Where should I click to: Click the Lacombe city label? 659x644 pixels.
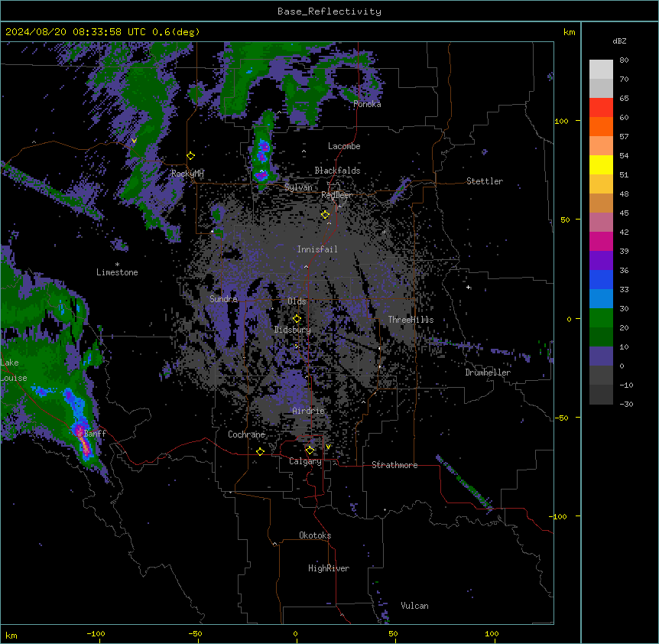point(344,146)
